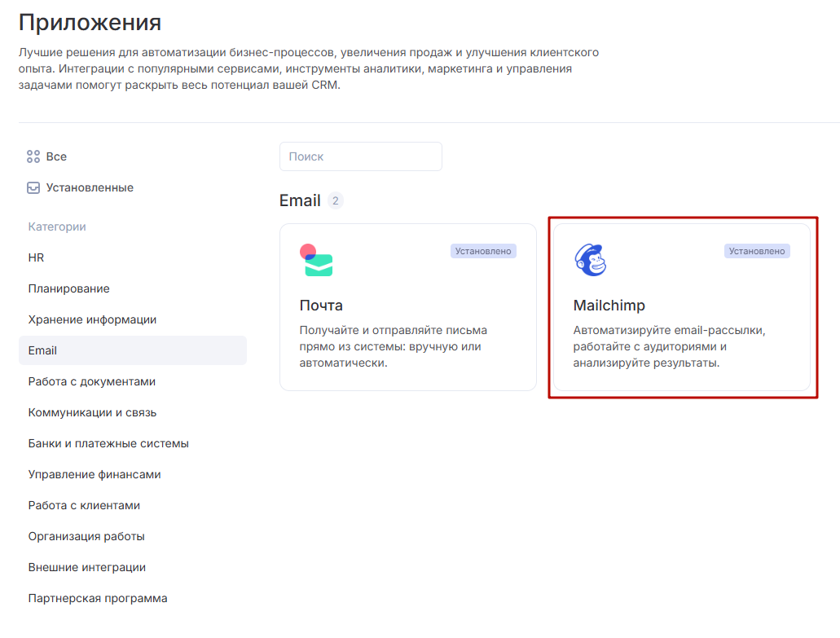This screenshot has height=638, width=840.
Task: Click the four-circles icon next to Все
Action: click(x=33, y=156)
